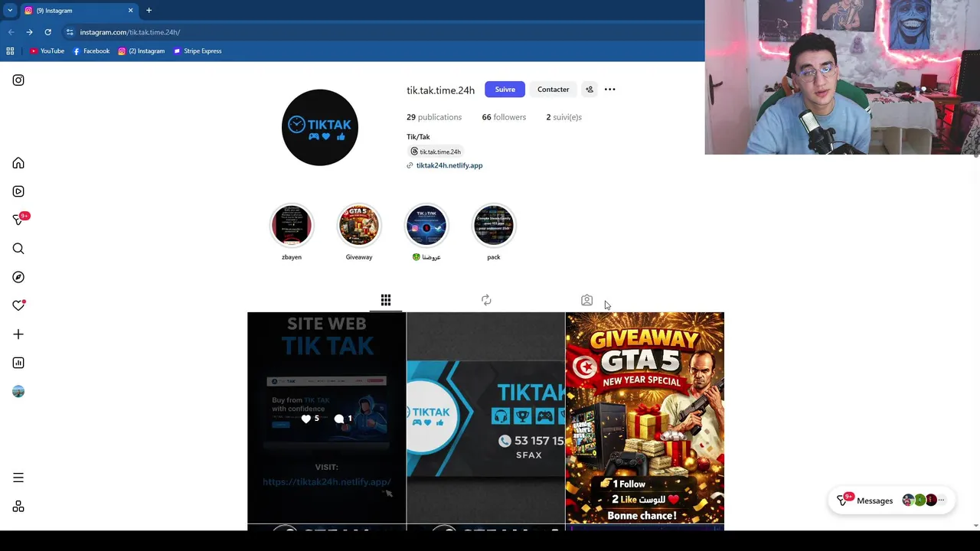Select the reposts tab

[x=486, y=300]
